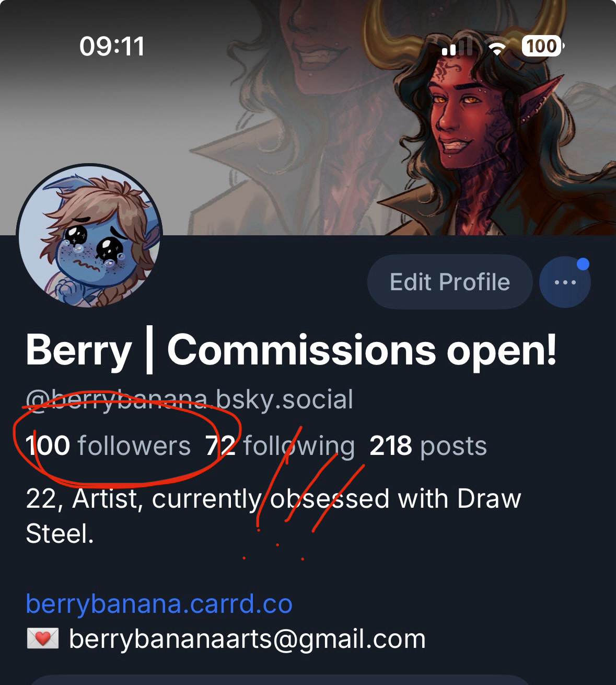
Task: Tap the cellular signal bars icon
Action: pyautogui.click(x=457, y=47)
